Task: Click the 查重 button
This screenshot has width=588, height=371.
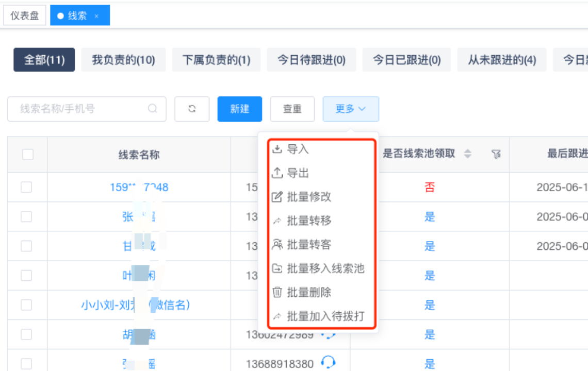Action: 292,109
